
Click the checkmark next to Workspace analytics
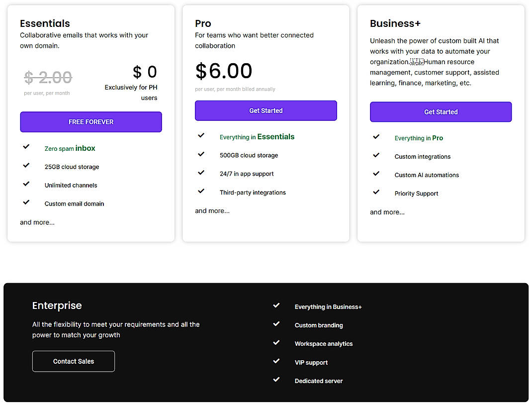click(277, 342)
